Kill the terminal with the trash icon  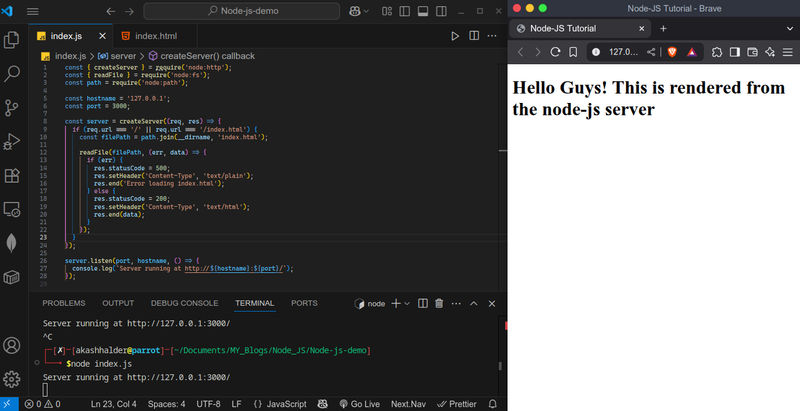[439, 303]
